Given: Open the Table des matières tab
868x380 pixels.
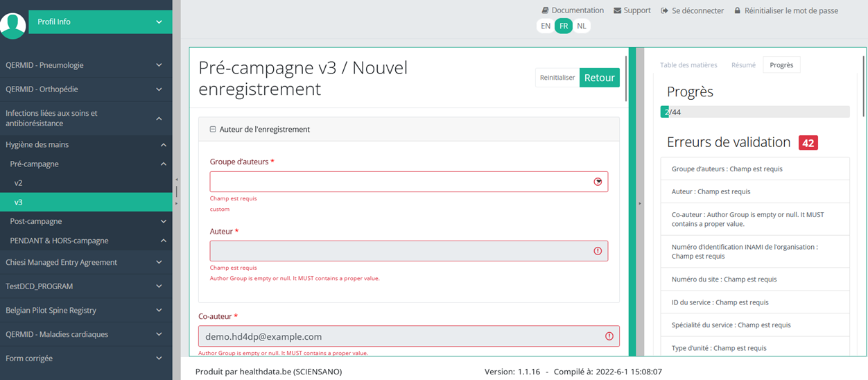Looking at the screenshot, I should pos(688,65).
